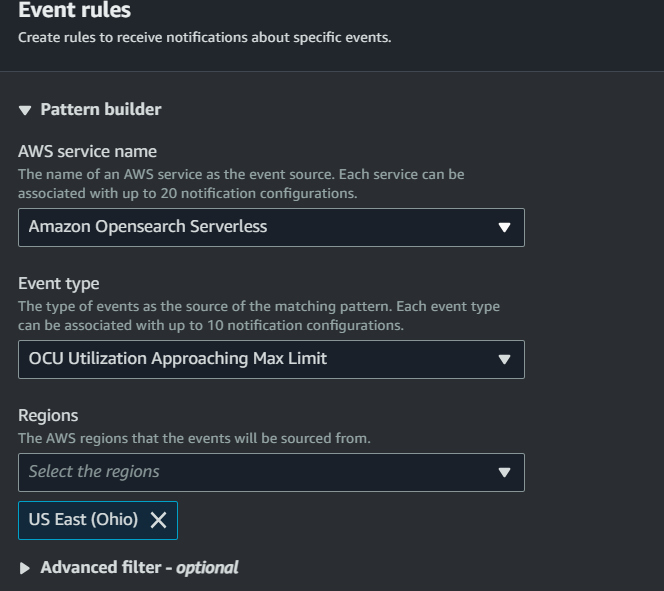664x591 pixels.
Task: Click the Pattern builder section title
Action: (x=100, y=109)
